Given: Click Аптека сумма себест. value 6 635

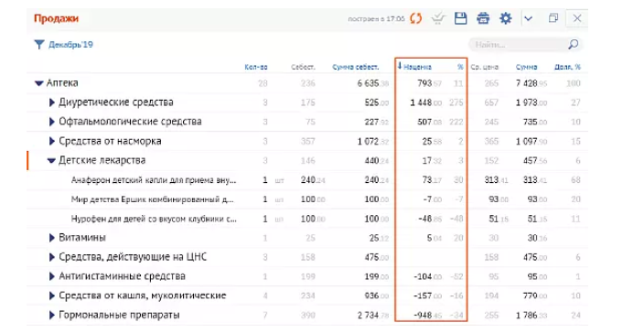Looking at the screenshot, I should pos(372,83).
